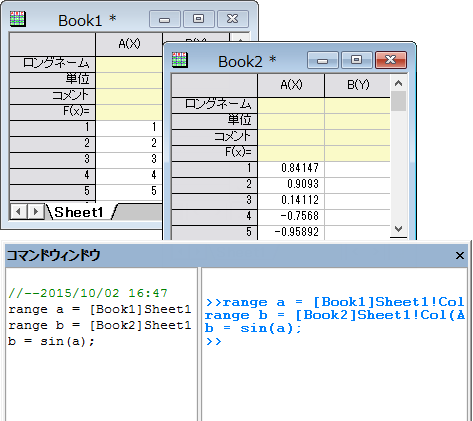The height and width of the screenshot is (421, 473).
Task: Click the empty >> command prompt line
Action: 213,342
